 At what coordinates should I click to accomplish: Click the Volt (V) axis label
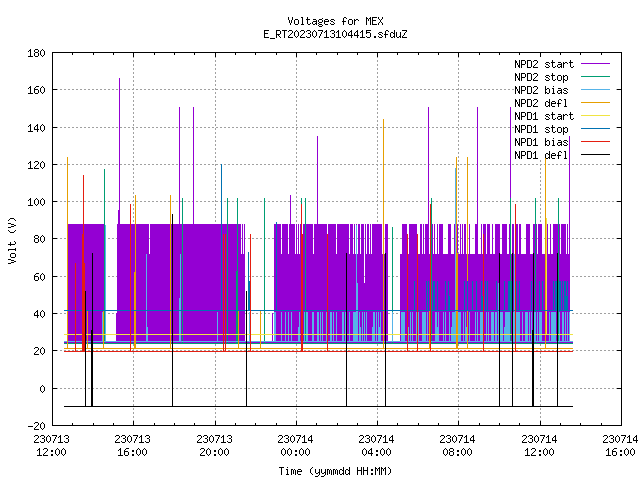12,240
